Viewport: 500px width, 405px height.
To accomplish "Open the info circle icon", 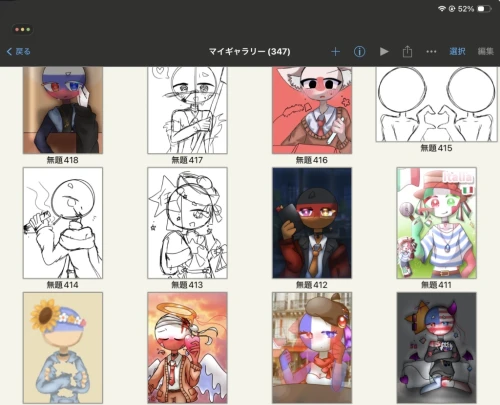I will tap(359, 52).
